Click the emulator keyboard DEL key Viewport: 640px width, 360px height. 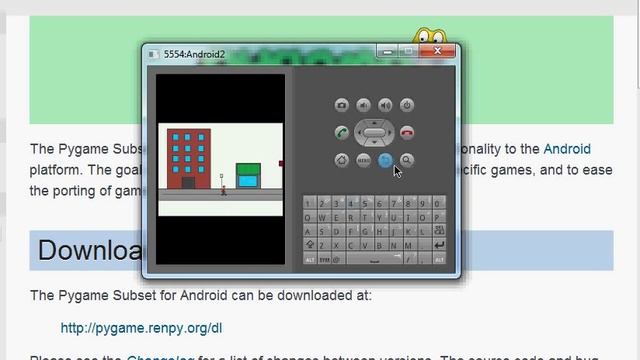tap(439, 231)
